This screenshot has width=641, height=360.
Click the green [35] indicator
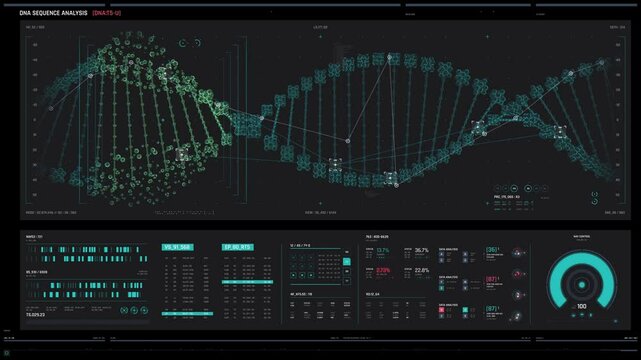tap(492, 250)
